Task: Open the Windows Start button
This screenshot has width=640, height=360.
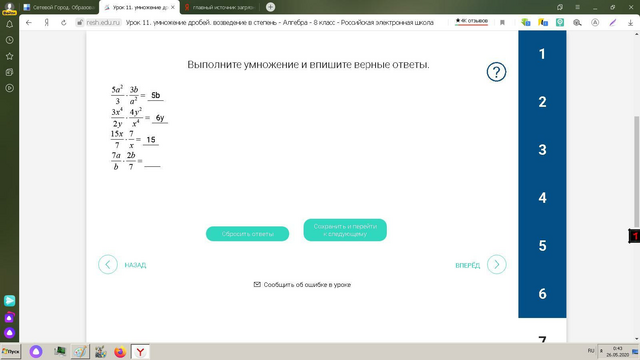Action: (11, 351)
